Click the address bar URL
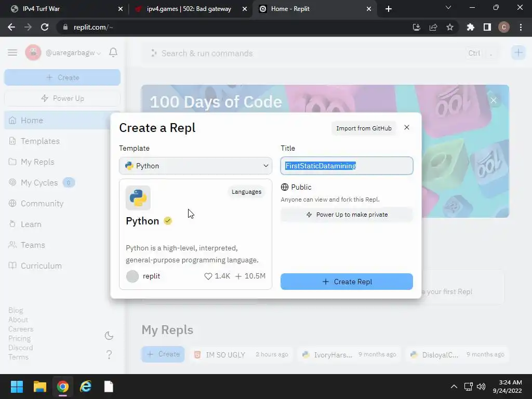The width and height of the screenshot is (532, 399). (94, 27)
